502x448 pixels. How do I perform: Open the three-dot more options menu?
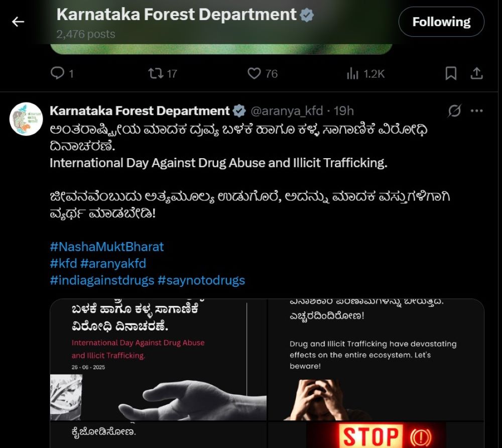tap(477, 111)
